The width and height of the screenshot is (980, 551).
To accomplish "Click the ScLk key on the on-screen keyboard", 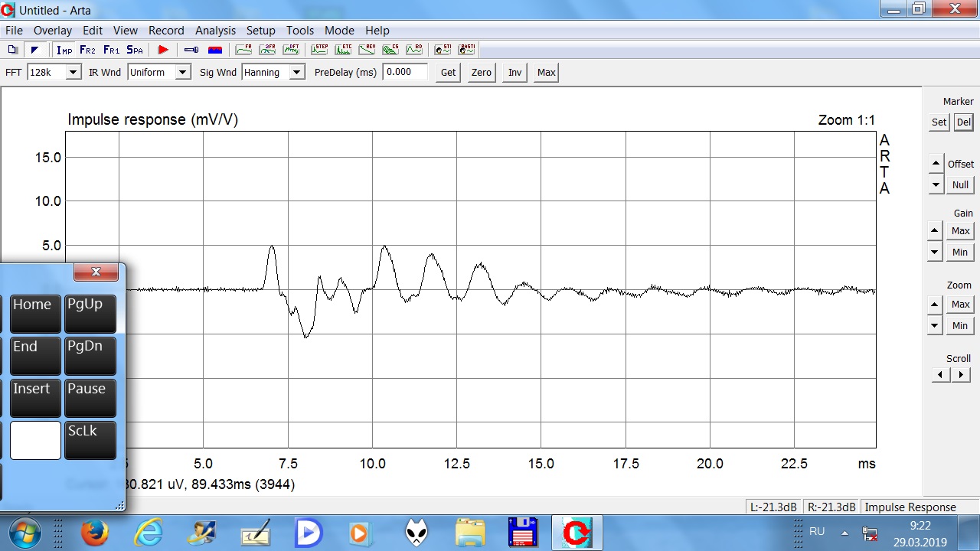I will tap(90, 441).
